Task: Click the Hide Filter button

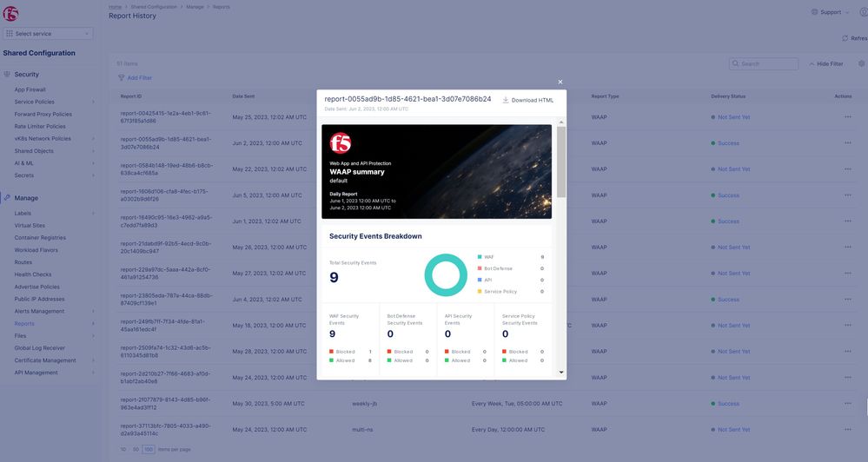Action: [826, 63]
